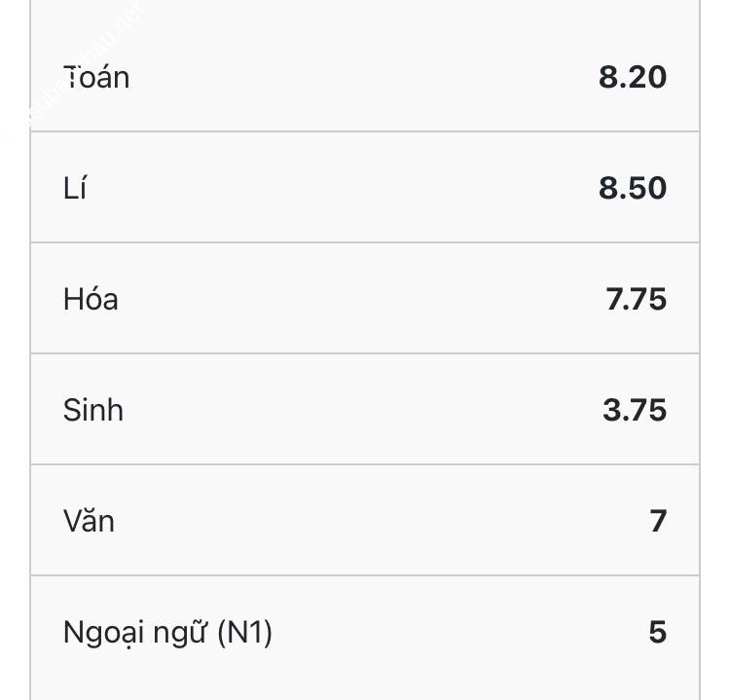
Task: Click the Lí score 8.50
Action: click(x=633, y=188)
